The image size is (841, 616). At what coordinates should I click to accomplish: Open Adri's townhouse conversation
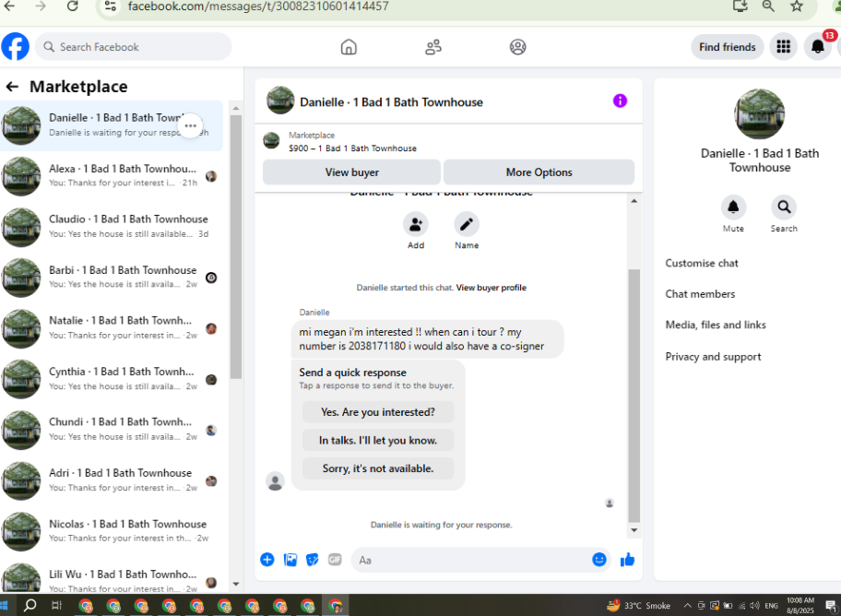(x=112, y=480)
